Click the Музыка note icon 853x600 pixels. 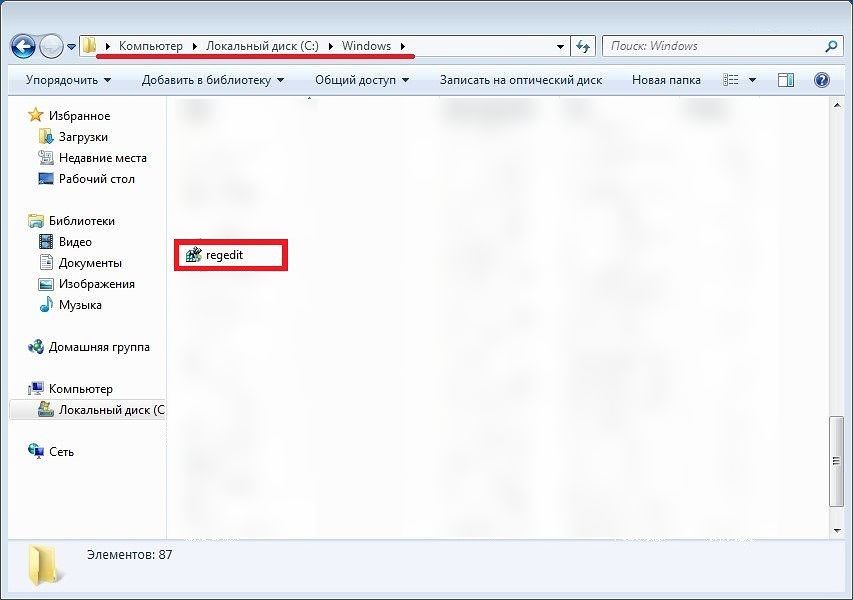point(46,305)
